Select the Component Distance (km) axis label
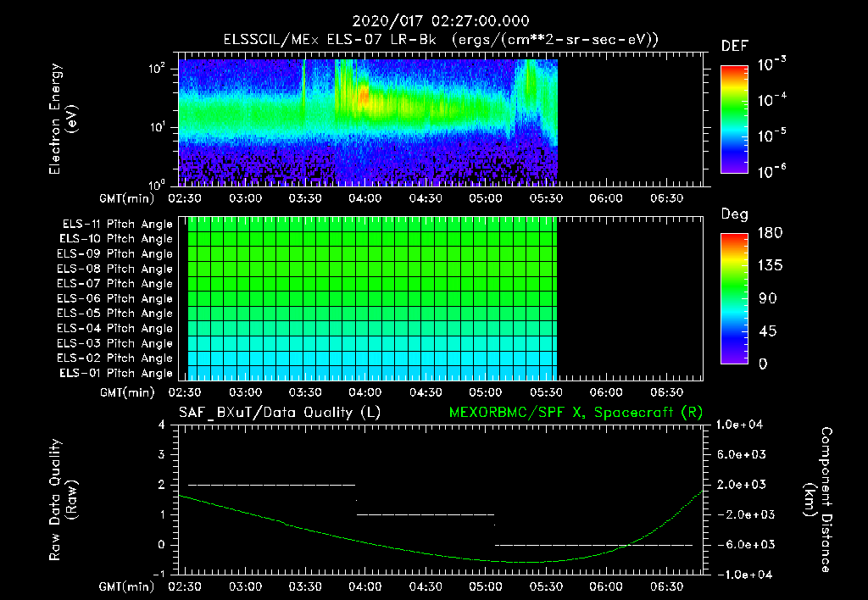 818,500
